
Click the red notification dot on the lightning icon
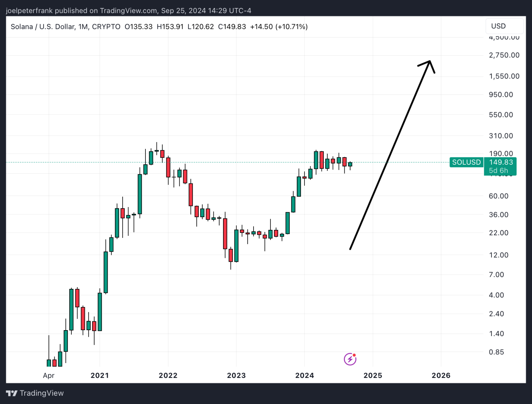[354, 355]
